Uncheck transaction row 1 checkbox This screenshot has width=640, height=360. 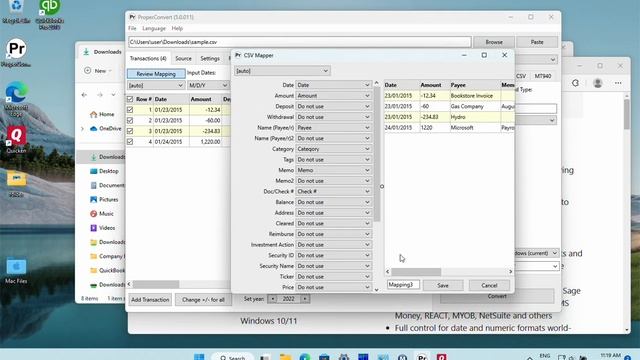[130, 110]
